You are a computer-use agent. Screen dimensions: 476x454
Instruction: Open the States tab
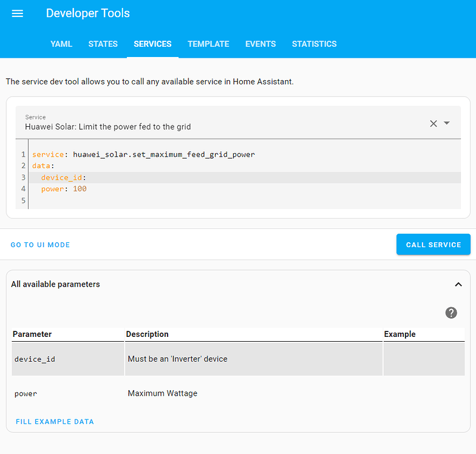coord(103,44)
